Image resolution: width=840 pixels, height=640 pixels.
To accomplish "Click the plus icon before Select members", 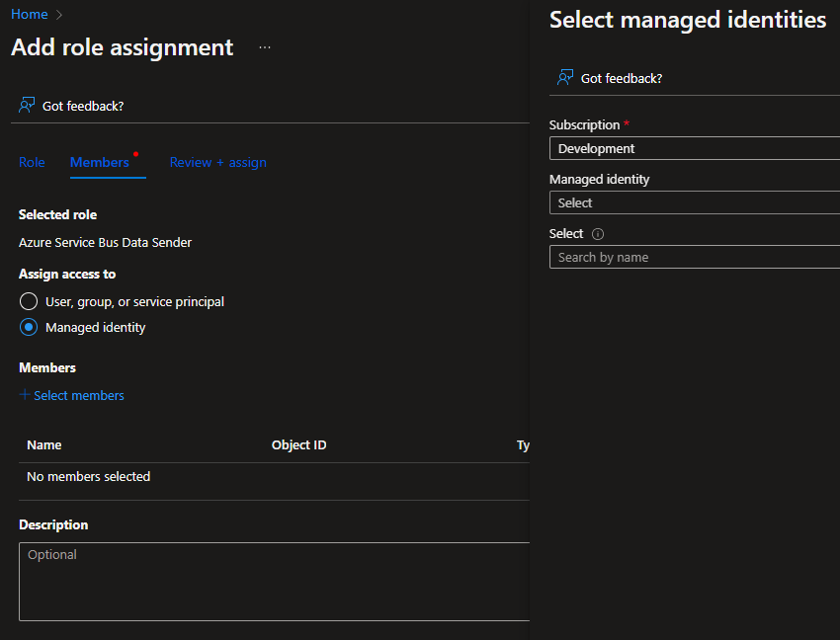I will (x=24, y=395).
